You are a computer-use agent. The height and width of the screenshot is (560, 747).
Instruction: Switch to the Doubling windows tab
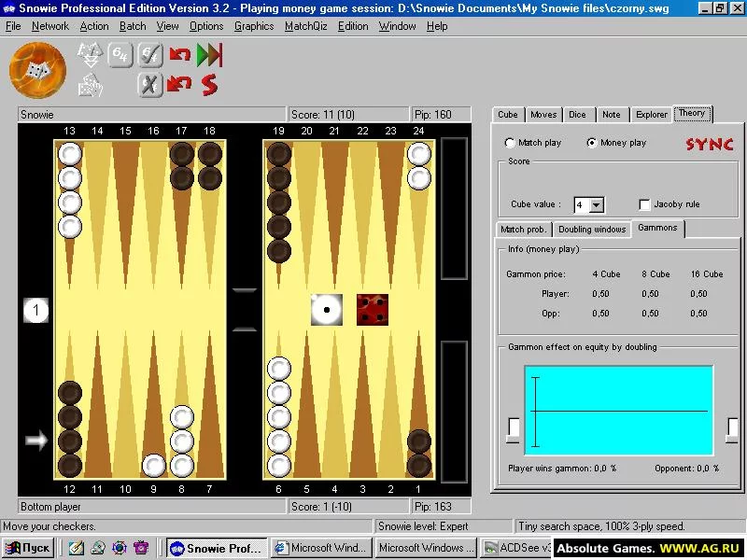click(x=592, y=229)
